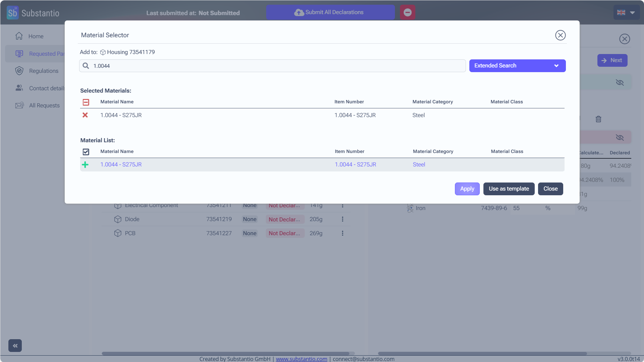The width and height of the screenshot is (644, 362).
Task: Click the trash delete icon
Action: (x=598, y=119)
